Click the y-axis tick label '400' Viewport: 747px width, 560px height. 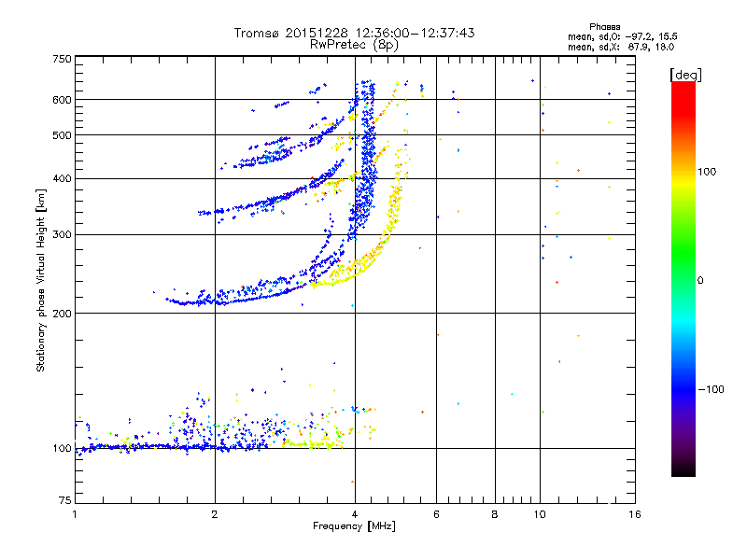(63, 179)
